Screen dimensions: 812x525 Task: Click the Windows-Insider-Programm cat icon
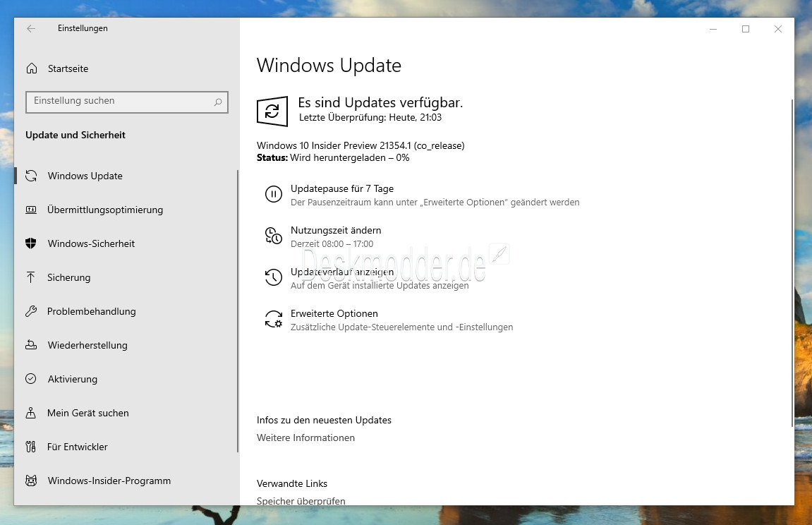(x=31, y=481)
